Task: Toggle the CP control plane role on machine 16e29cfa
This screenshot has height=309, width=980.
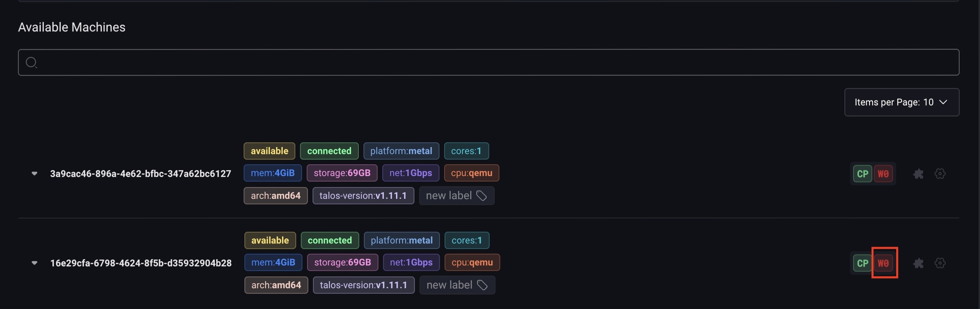Action: (863, 263)
